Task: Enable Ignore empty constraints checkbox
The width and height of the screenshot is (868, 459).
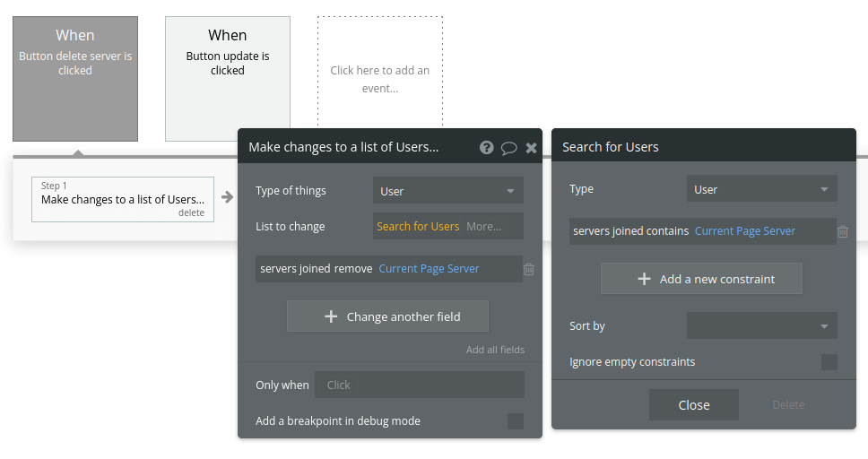Action: (x=829, y=362)
